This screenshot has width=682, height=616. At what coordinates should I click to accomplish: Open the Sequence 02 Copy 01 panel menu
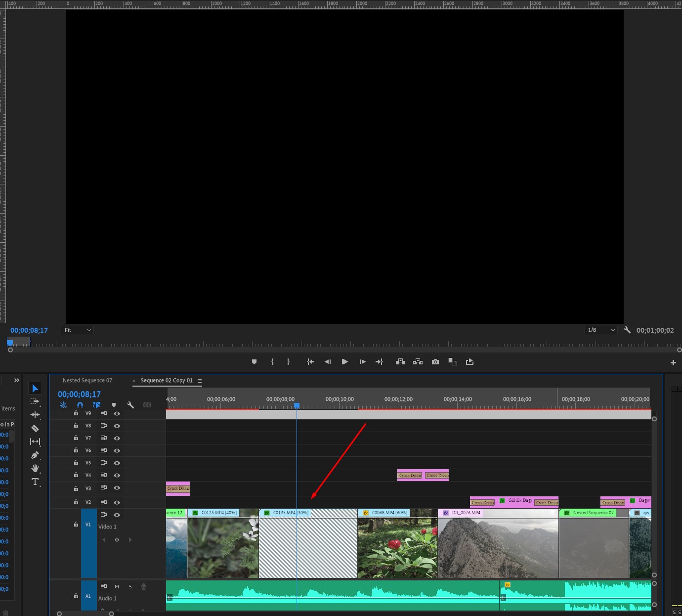pyautogui.click(x=200, y=381)
